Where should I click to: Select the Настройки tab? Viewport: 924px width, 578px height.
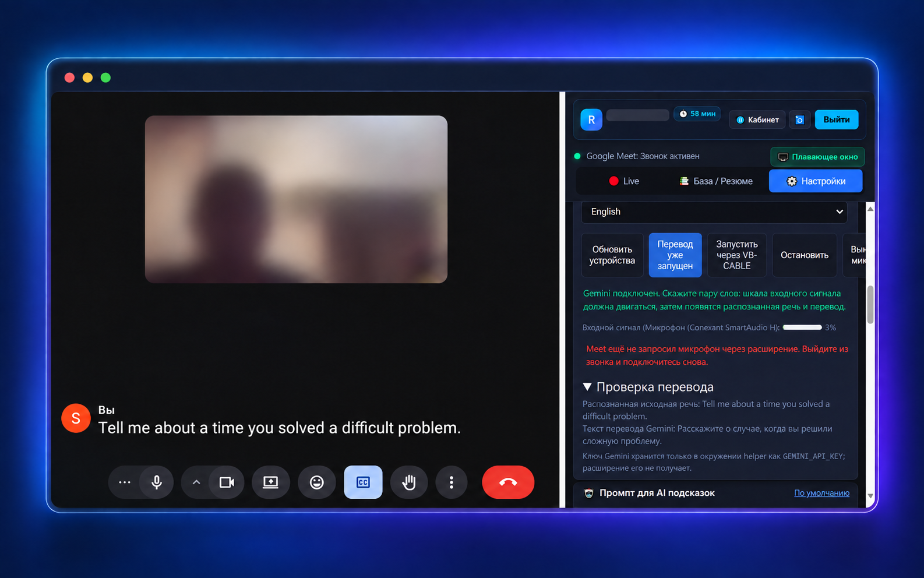[816, 181]
